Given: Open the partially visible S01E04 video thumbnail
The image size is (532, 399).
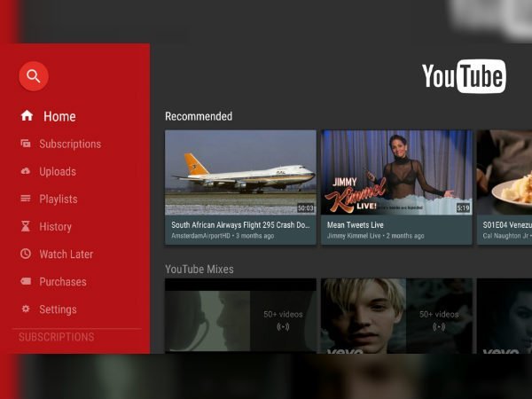Looking at the screenshot, I should pos(505,173).
